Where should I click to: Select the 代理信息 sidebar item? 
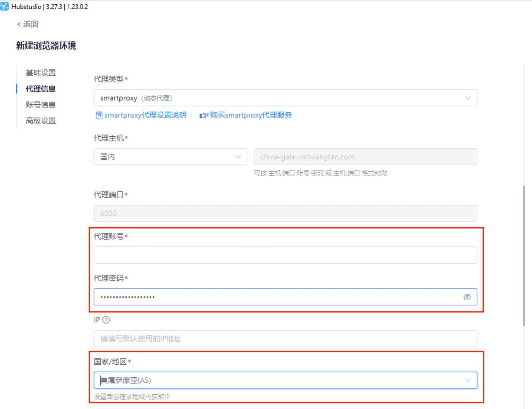pos(41,89)
